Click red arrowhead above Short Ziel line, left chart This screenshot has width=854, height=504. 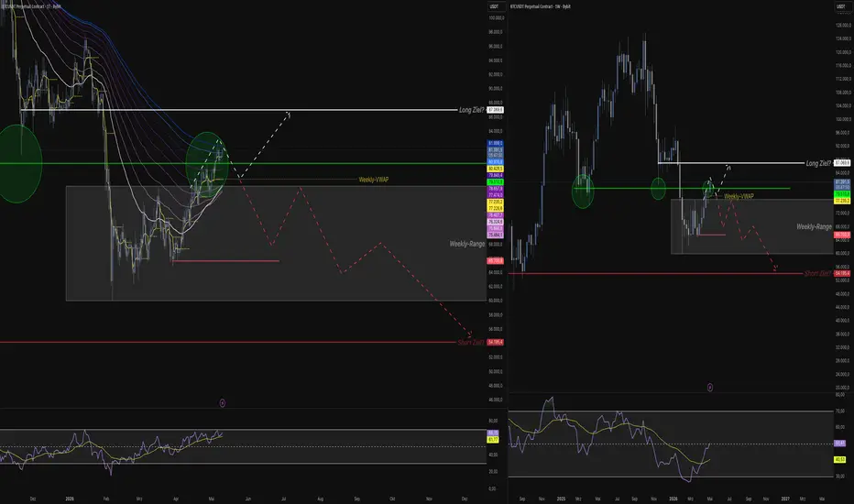[x=470, y=334]
